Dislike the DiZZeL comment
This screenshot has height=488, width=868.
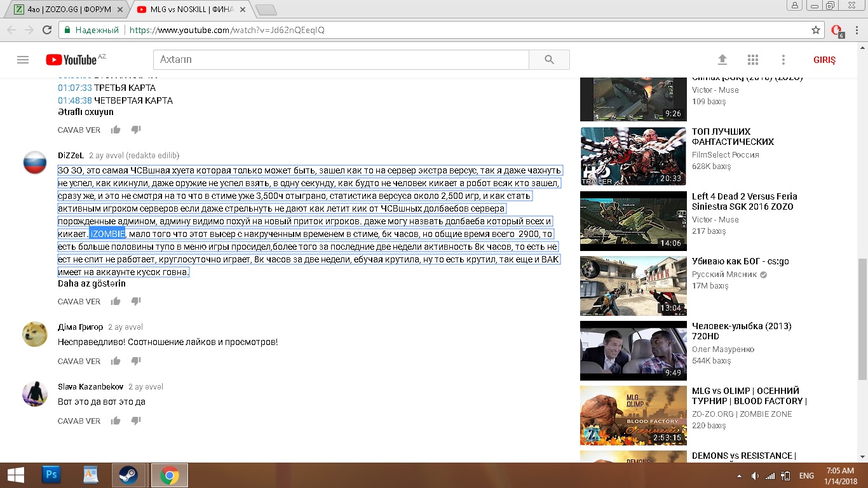[x=135, y=301]
